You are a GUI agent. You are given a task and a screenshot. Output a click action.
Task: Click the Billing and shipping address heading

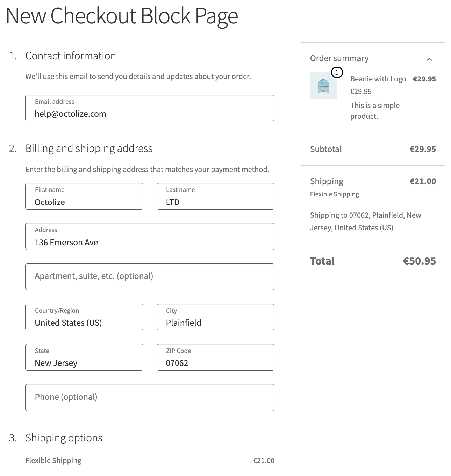tap(89, 149)
